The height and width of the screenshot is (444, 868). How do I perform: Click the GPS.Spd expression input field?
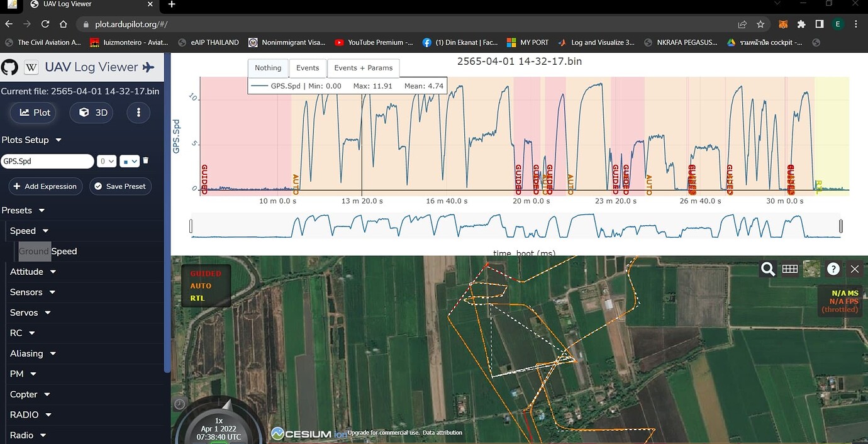pos(47,161)
